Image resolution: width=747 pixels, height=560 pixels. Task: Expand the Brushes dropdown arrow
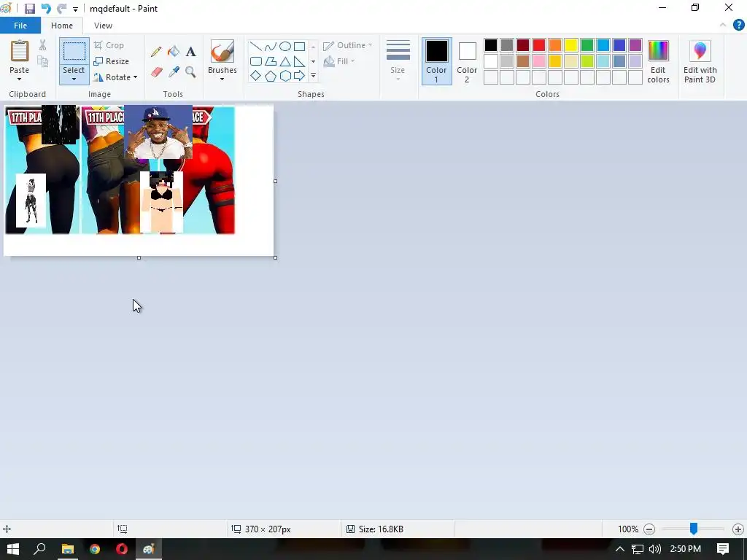(x=222, y=79)
